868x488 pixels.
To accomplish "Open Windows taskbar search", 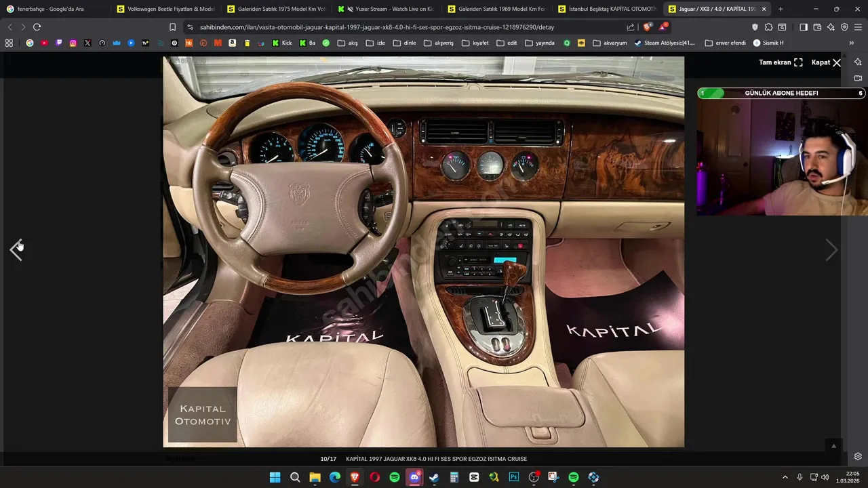I will 295,477.
